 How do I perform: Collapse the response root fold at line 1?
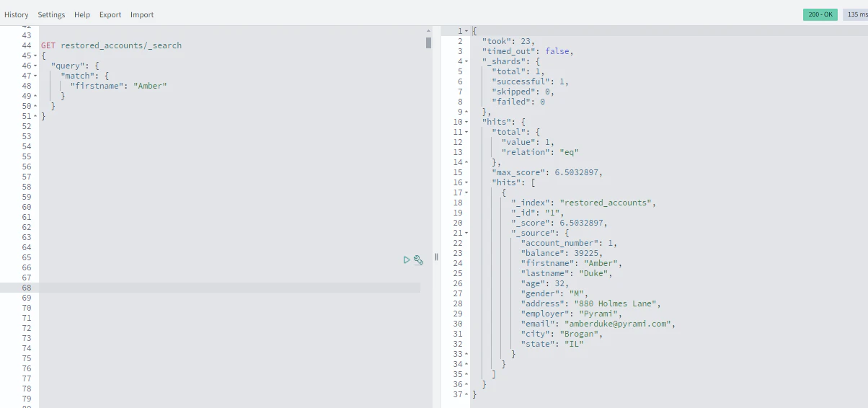466,31
